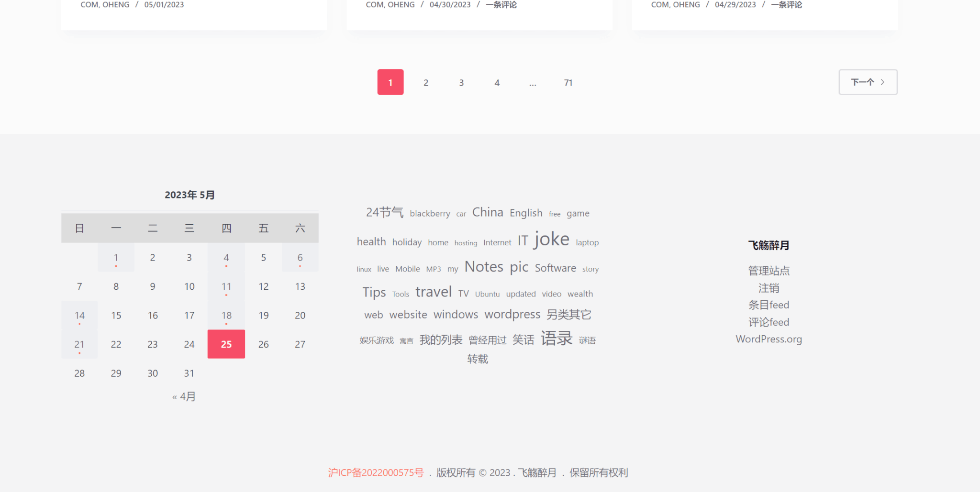The image size is (980, 492).
Task: Open the 条目feed link
Action: (768, 305)
